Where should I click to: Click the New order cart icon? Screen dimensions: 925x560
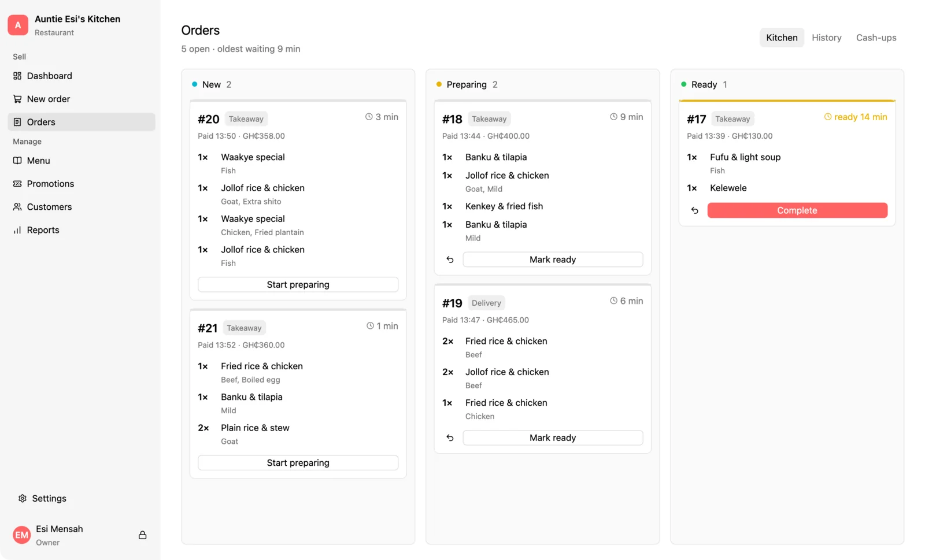[17, 99]
